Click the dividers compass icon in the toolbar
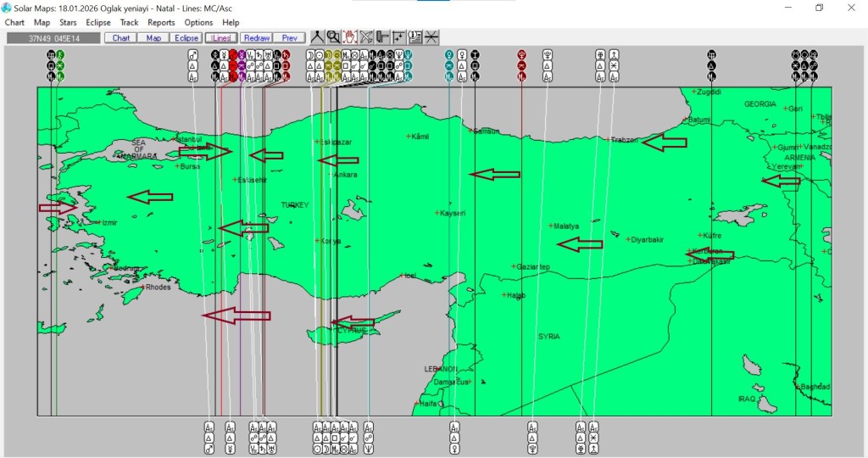 (317, 36)
